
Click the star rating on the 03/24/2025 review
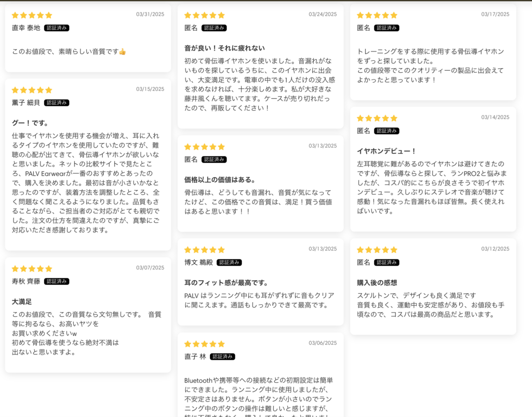pos(204,15)
